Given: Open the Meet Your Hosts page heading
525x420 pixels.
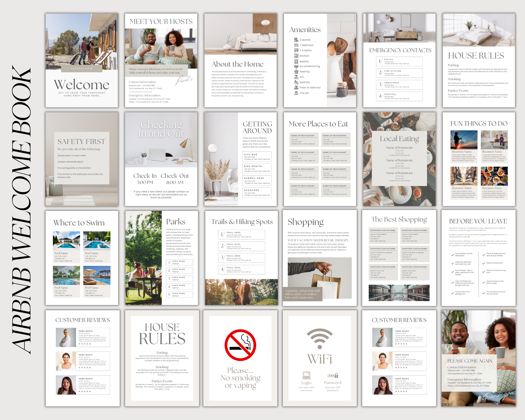Looking at the screenshot, I should click(x=161, y=21).
